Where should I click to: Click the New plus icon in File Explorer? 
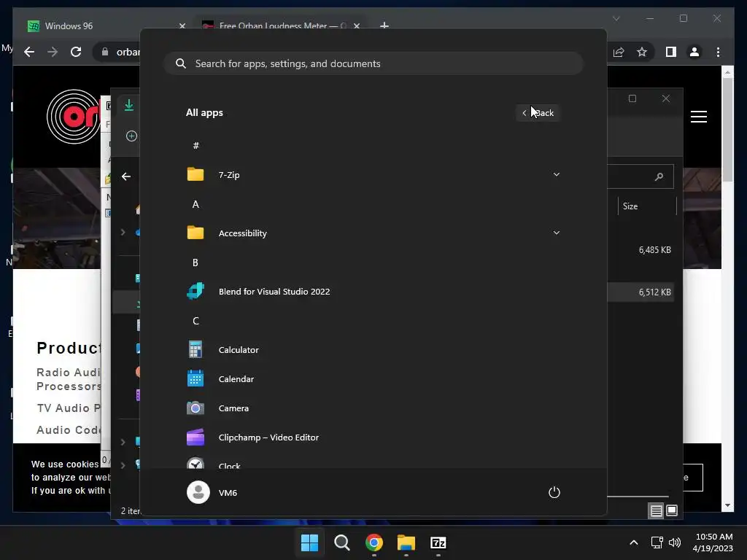click(131, 136)
